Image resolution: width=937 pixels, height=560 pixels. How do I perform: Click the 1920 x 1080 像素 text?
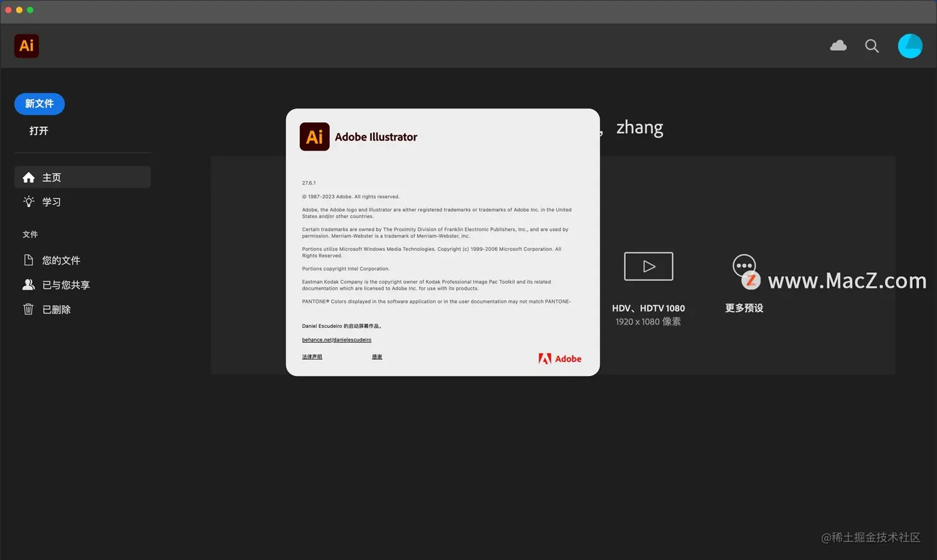click(x=648, y=322)
